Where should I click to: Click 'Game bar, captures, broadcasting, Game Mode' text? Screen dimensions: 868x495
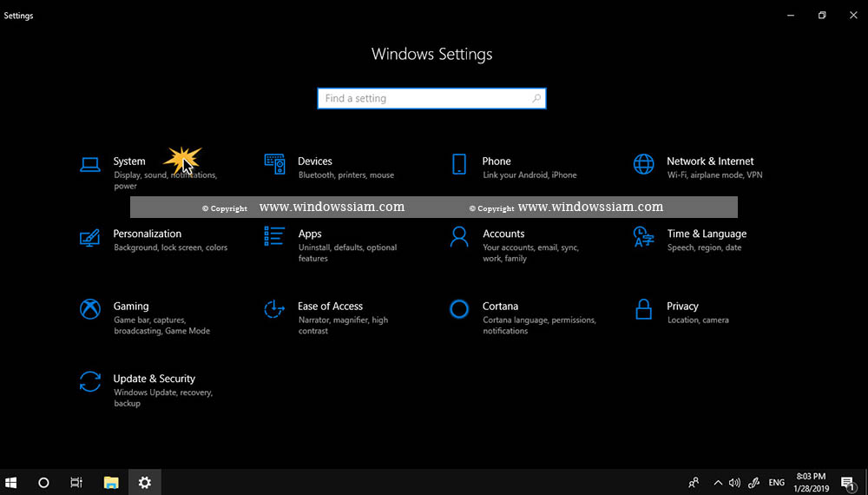[161, 326]
